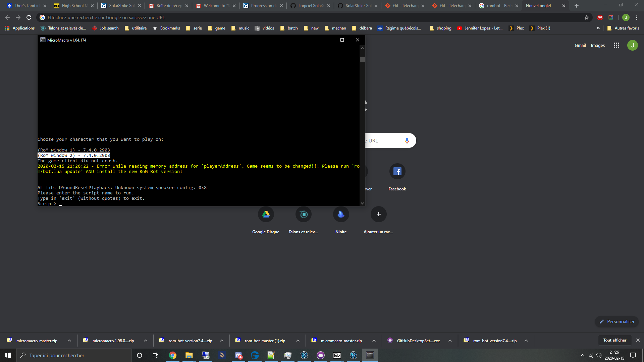This screenshot has height=362, width=644.
Task: Click the Ajouter un raccourci plus icon
Action: click(378, 215)
